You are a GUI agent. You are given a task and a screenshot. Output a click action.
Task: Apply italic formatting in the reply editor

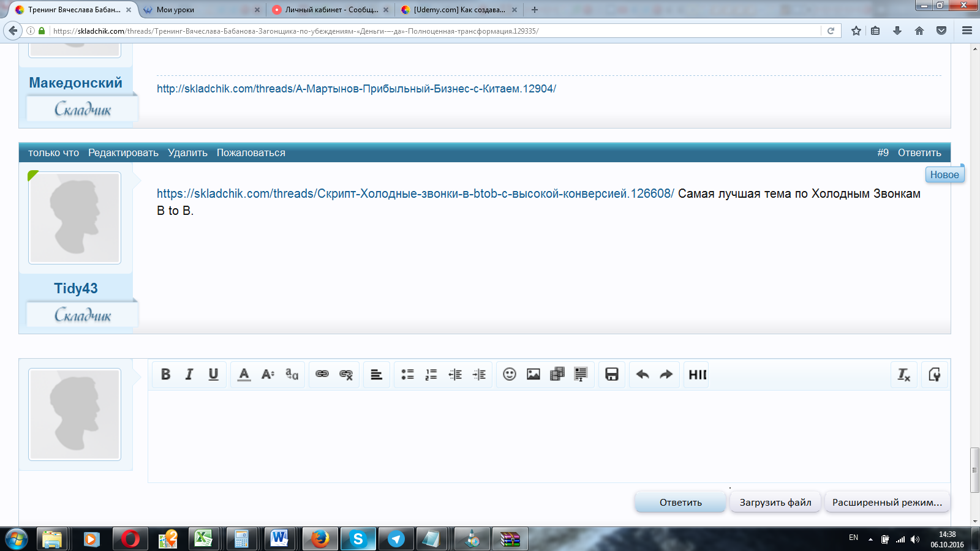point(189,374)
